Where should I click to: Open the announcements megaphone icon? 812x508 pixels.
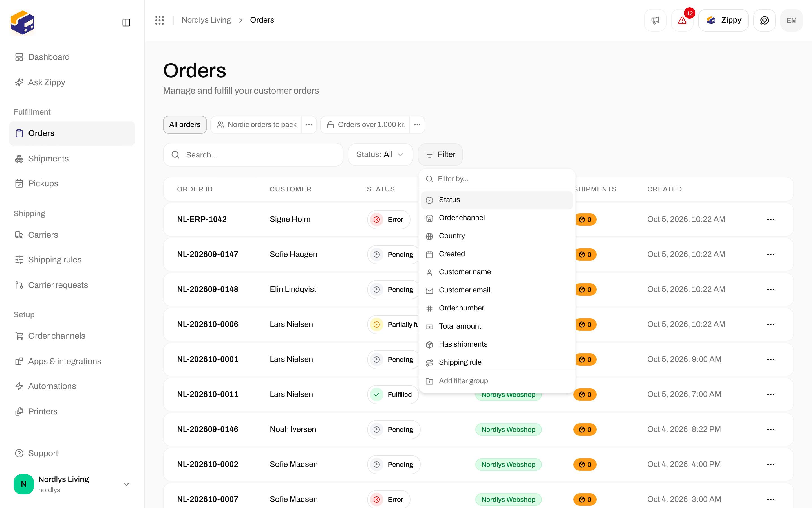pos(655,20)
